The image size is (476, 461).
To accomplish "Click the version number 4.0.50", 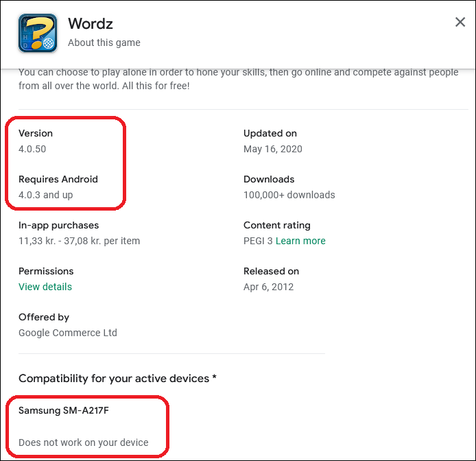I will tap(32, 149).
